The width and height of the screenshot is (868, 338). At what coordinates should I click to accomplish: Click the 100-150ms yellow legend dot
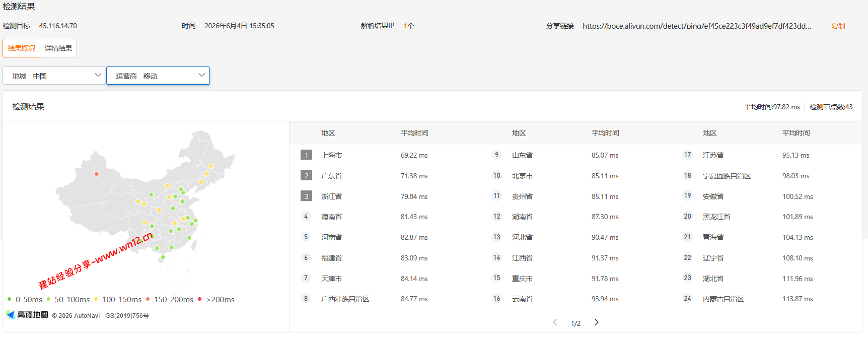pyautogui.click(x=96, y=299)
